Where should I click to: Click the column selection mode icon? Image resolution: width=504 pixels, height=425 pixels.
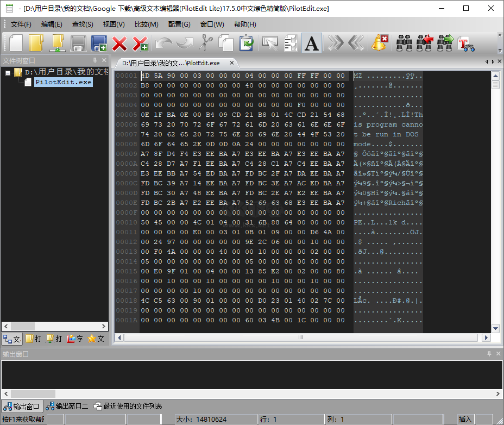[270, 43]
